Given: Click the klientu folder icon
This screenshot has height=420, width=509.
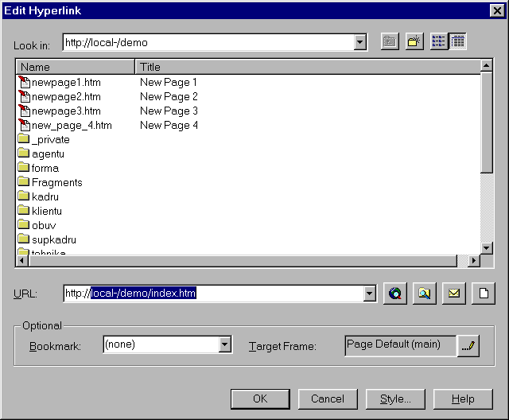Looking at the screenshot, I should [x=23, y=210].
